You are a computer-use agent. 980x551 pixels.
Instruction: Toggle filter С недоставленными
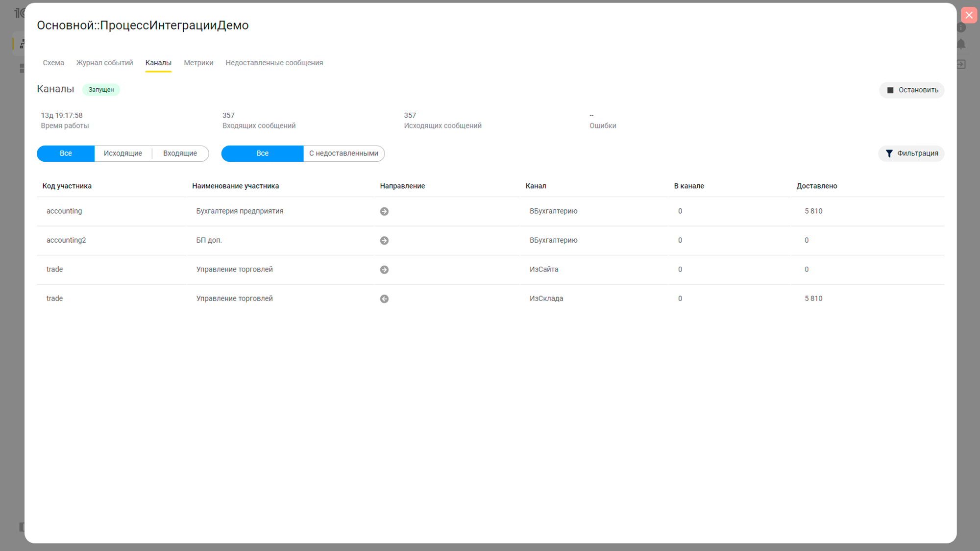point(343,153)
